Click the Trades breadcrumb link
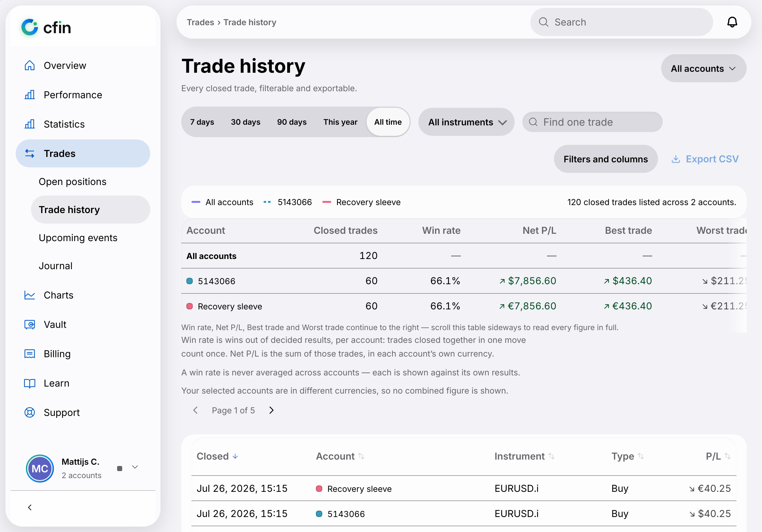 [x=200, y=22]
